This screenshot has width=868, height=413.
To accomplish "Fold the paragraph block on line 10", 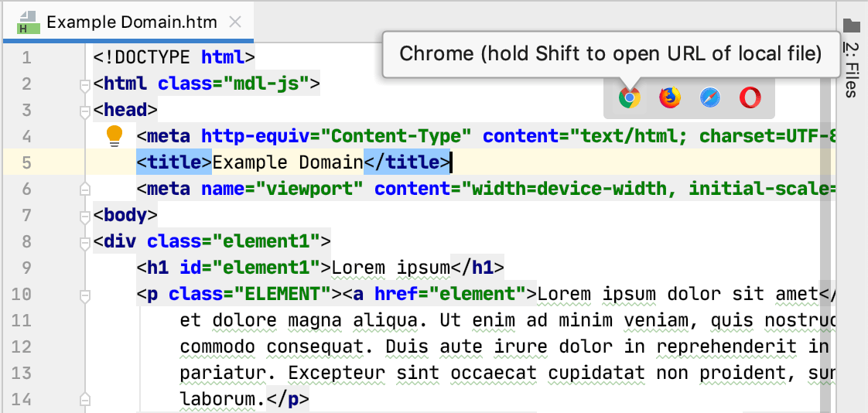I will click(85, 294).
